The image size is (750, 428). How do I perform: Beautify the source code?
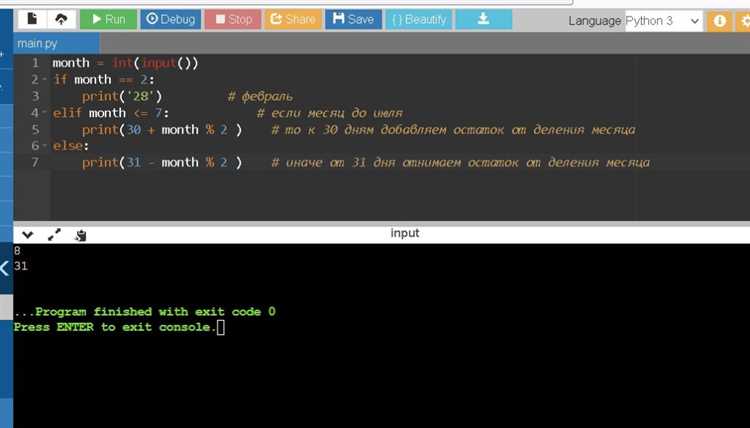pos(419,19)
